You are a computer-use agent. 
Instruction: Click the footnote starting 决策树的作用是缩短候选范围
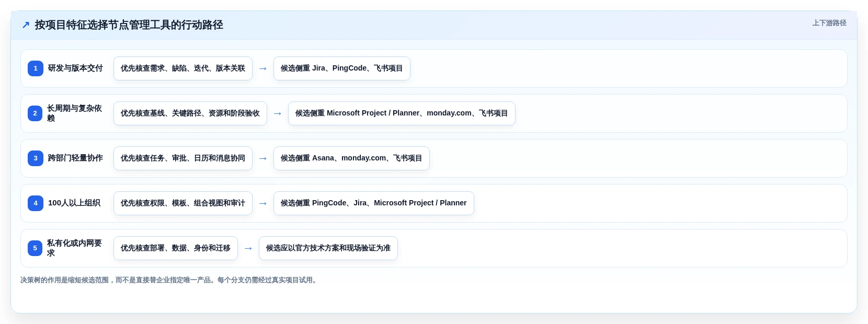tap(169, 280)
